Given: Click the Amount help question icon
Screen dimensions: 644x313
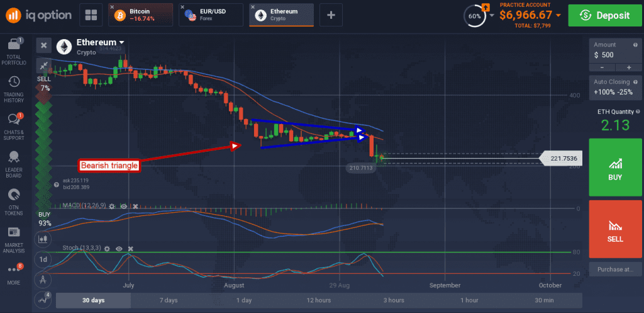Looking at the screenshot, I should pos(636,45).
